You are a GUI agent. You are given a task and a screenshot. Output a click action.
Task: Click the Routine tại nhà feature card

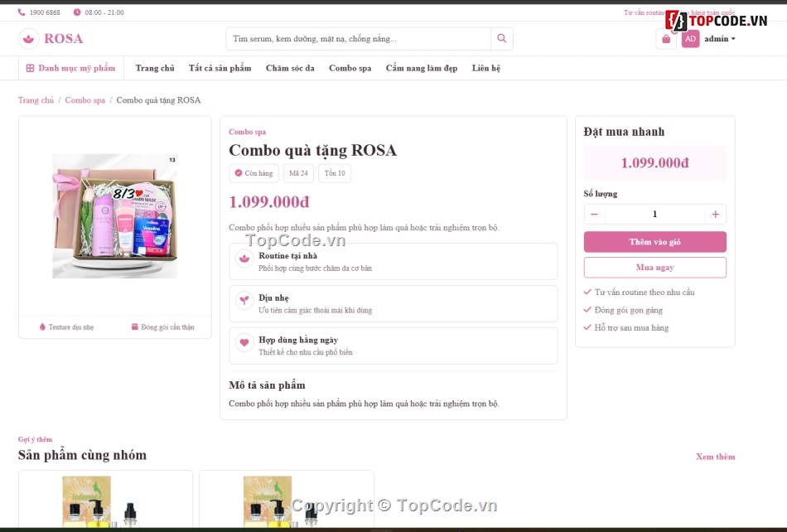click(393, 262)
